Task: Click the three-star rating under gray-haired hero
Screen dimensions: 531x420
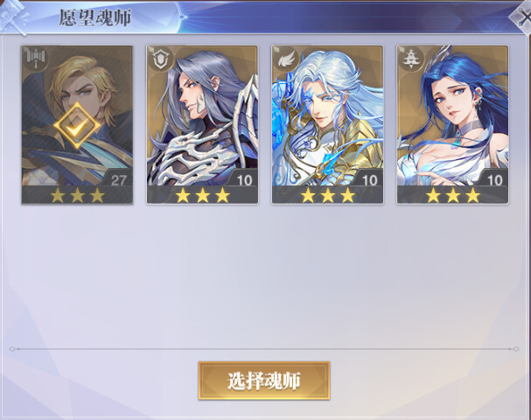Action: [202, 195]
